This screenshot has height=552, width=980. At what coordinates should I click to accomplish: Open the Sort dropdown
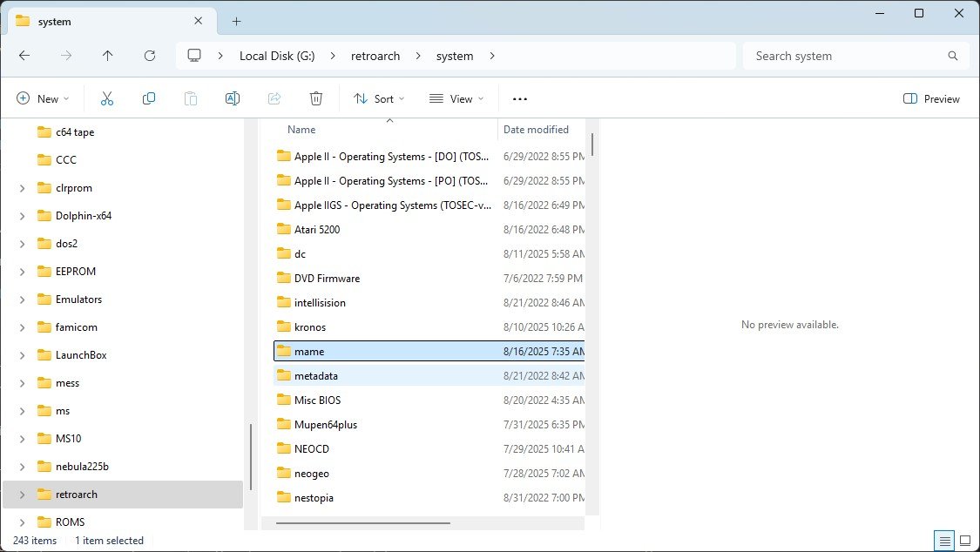(379, 98)
